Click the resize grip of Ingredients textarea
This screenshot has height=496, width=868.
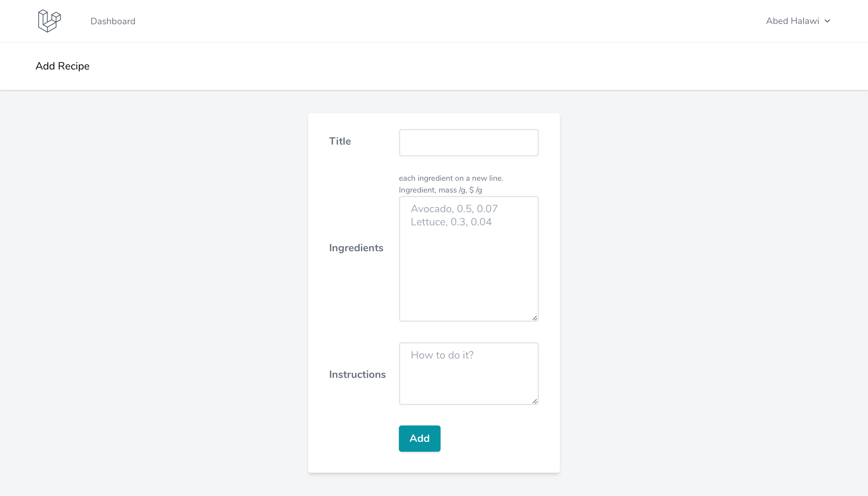(535, 317)
